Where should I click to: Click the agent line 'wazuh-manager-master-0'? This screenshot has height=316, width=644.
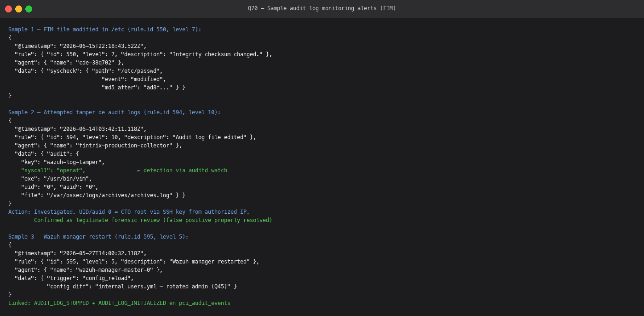click(89, 270)
